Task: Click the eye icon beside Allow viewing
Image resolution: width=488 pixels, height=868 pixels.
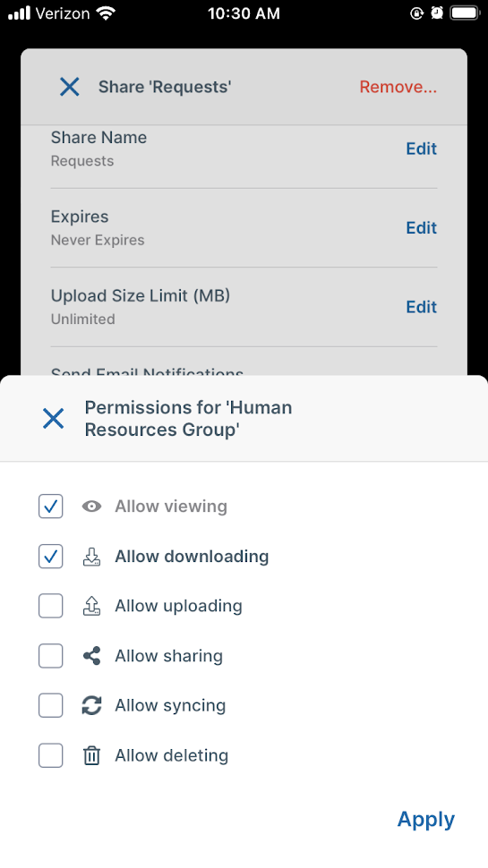Action: pos(91,506)
